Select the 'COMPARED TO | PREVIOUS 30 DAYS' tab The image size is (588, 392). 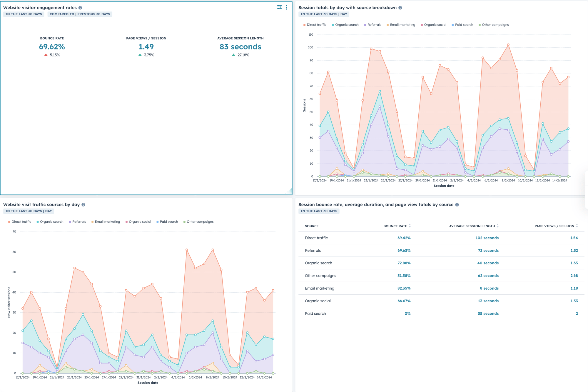[x=80, y=14]
